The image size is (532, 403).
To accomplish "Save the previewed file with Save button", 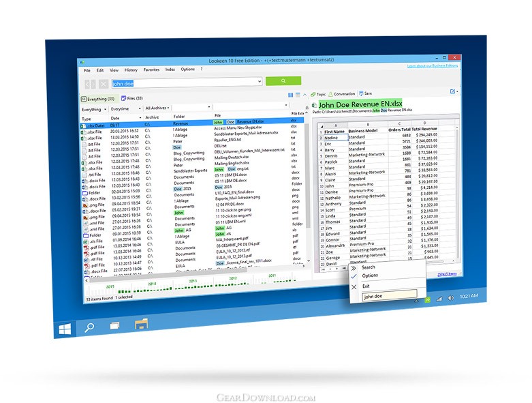I will point(365,93).
